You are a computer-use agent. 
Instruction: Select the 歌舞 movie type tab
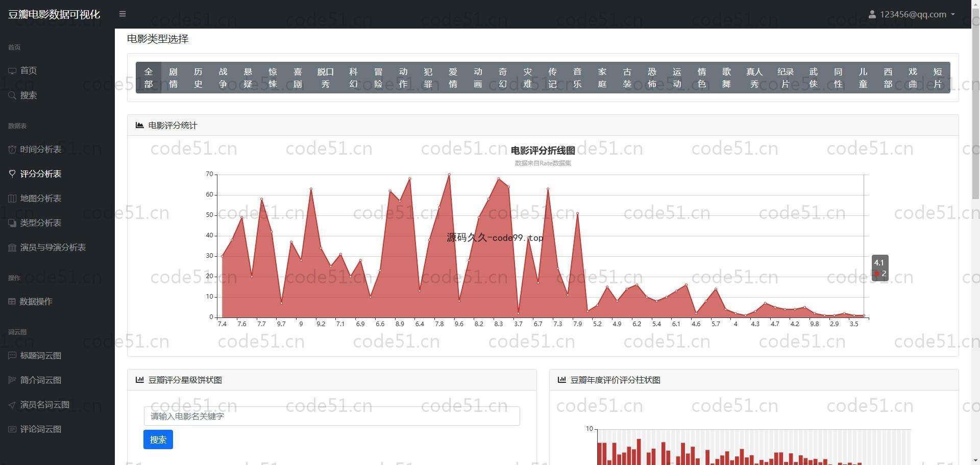(727, 78)
